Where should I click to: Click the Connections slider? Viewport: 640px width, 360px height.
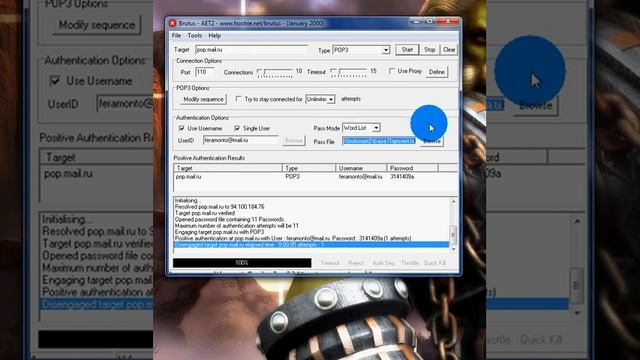click(275, 72)
